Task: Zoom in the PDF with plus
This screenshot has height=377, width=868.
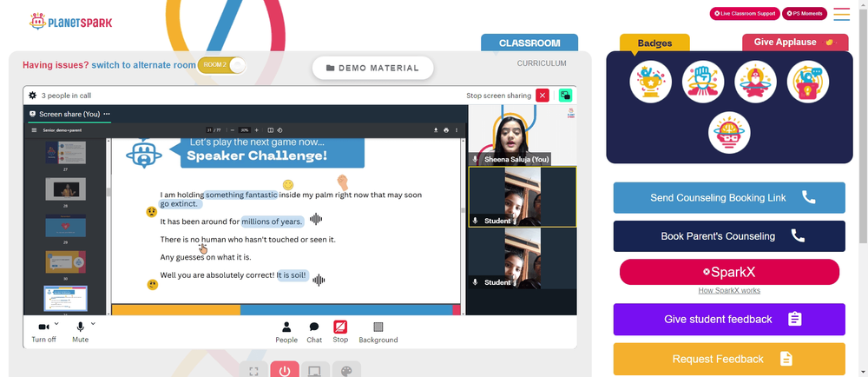Action: (256, 130)
